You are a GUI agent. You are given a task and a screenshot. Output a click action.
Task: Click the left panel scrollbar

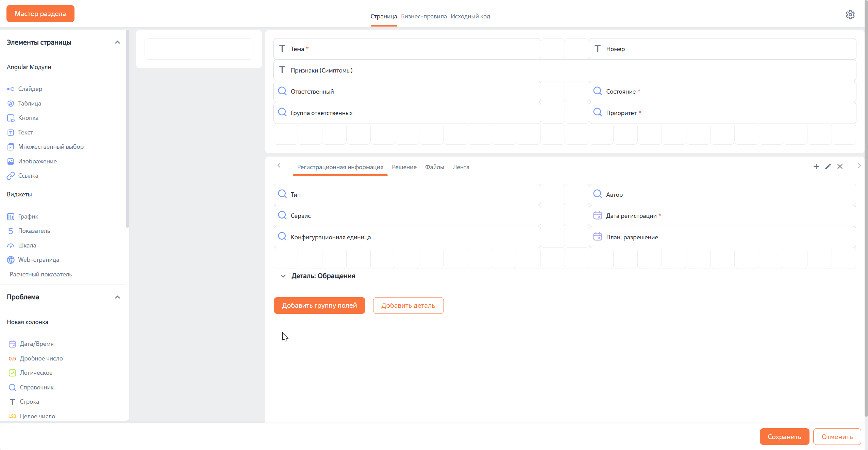[x=127, y=129]
